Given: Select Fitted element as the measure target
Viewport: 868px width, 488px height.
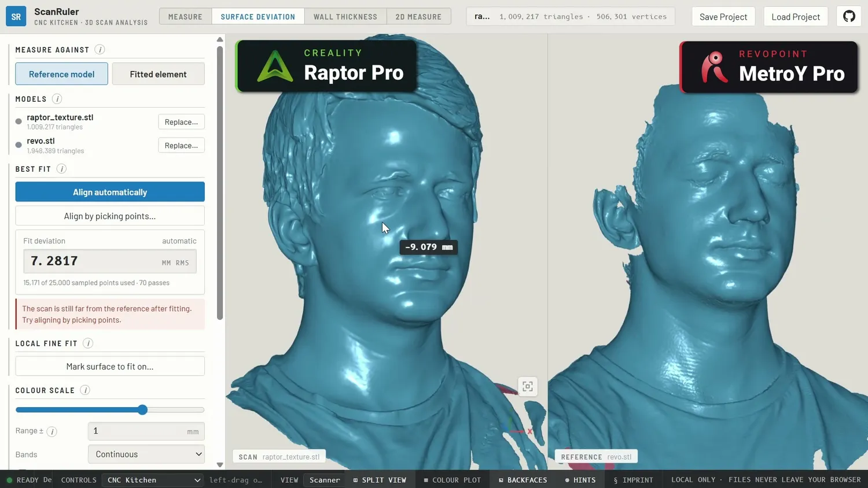Looking at the screenshot, I should click(x=158, y=74).
